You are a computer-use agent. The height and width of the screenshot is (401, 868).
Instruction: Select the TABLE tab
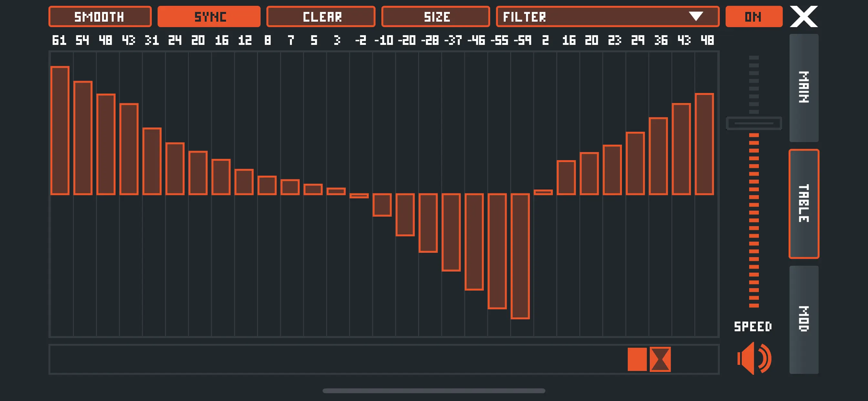804,203
